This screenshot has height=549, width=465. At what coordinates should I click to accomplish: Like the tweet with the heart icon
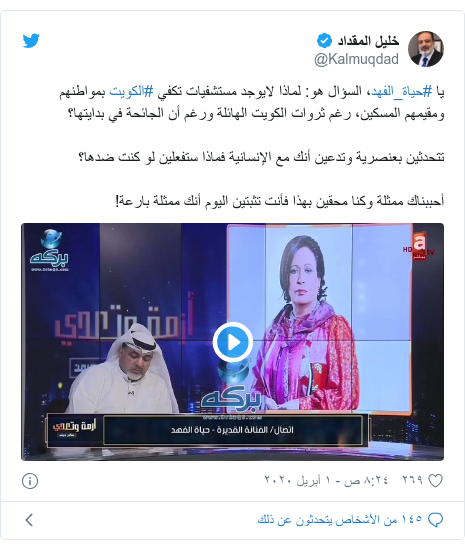tap(436, 480)
